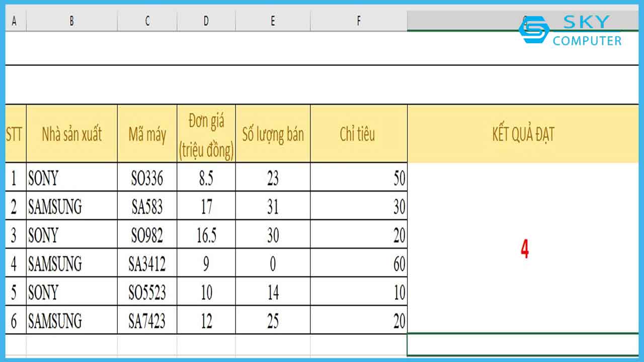Select quantity sold 31 cell
The width and height of the screenshot is (644, 362).
click(273, 206)
